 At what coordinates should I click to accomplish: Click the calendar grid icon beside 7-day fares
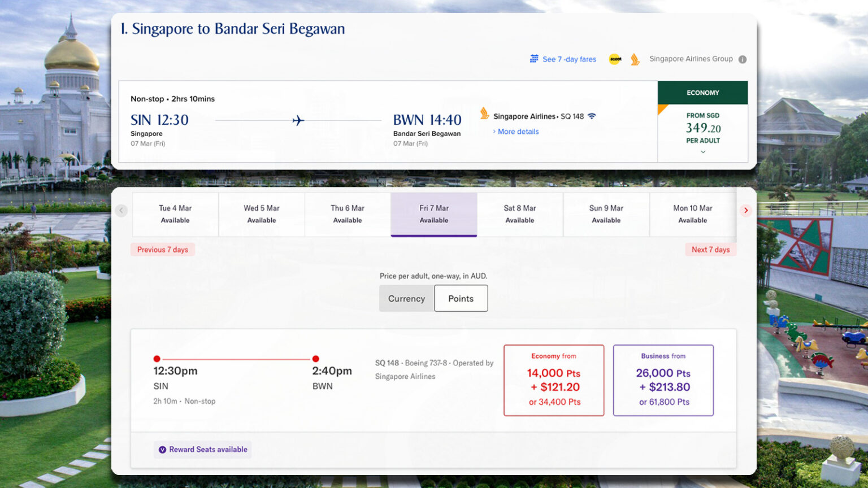click(x=534, y=59)
